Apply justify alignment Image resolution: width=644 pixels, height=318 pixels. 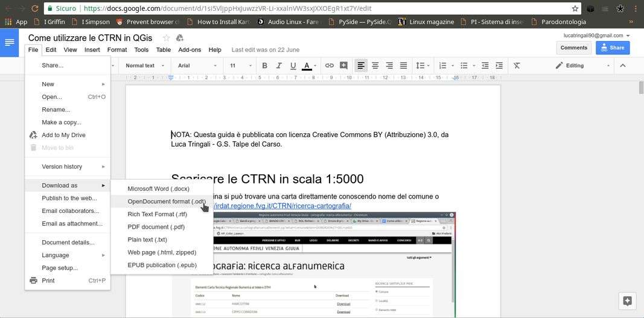coord(403,65)
